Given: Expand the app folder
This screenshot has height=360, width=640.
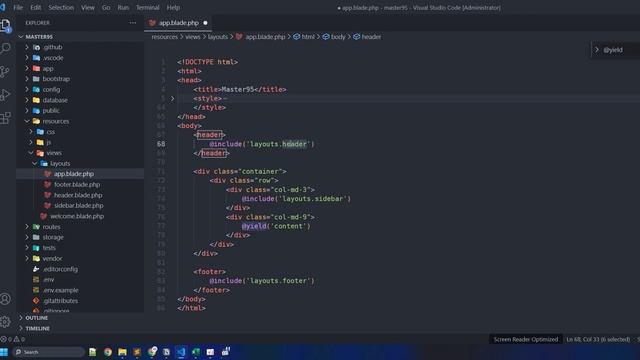Looking at the screenshot, I should pyautogui.click(x=27, y=69).
